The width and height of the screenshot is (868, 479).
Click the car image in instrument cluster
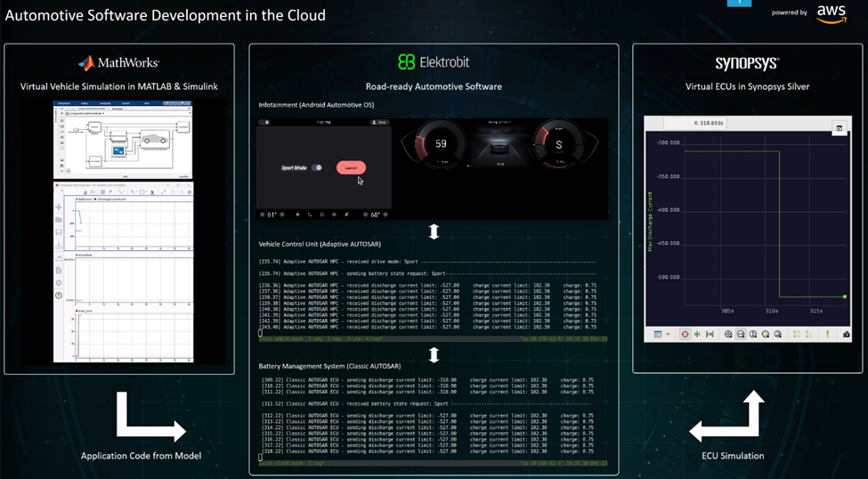point(499,145)
